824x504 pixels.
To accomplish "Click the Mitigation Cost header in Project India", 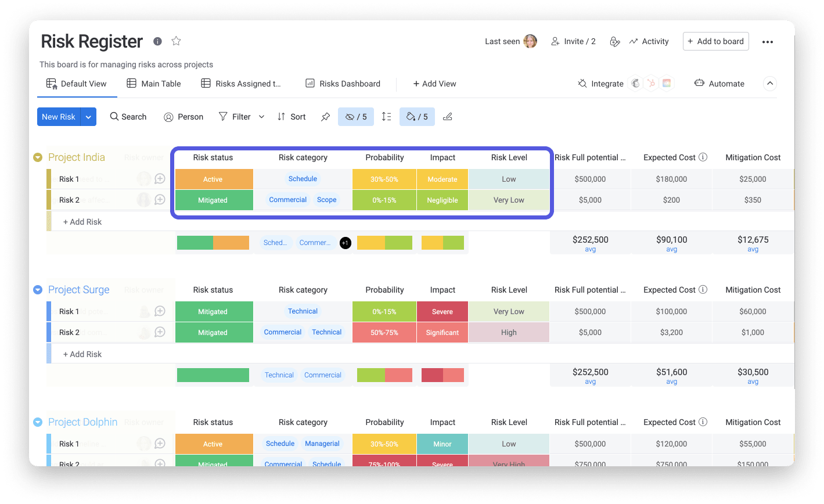I will click(753, 157).
